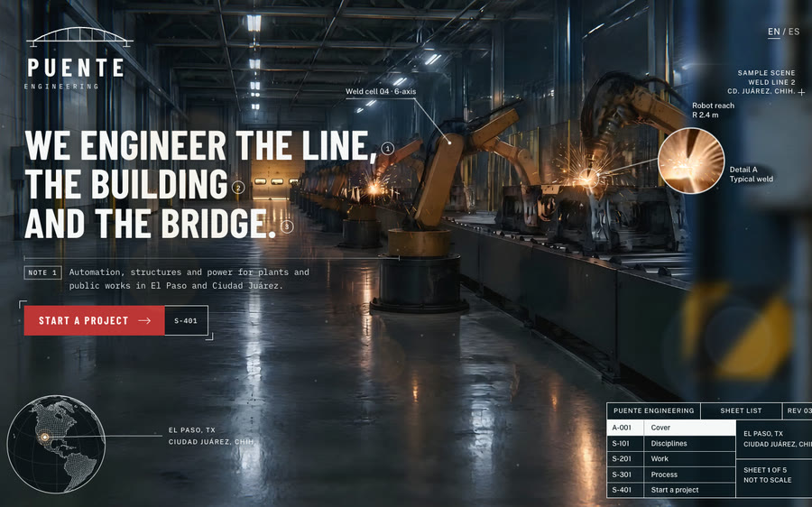Click the NOTE 1 label box
812x507 pixels.
pos(43,272)
